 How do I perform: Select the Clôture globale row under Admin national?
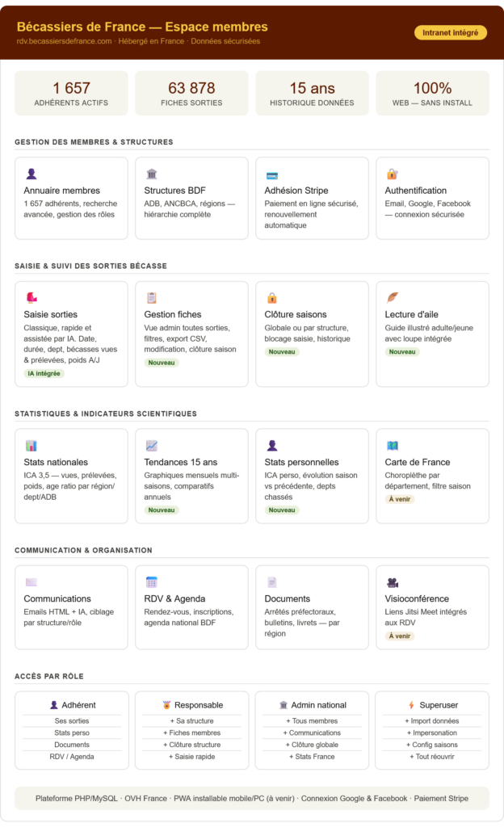pos(312,745)
